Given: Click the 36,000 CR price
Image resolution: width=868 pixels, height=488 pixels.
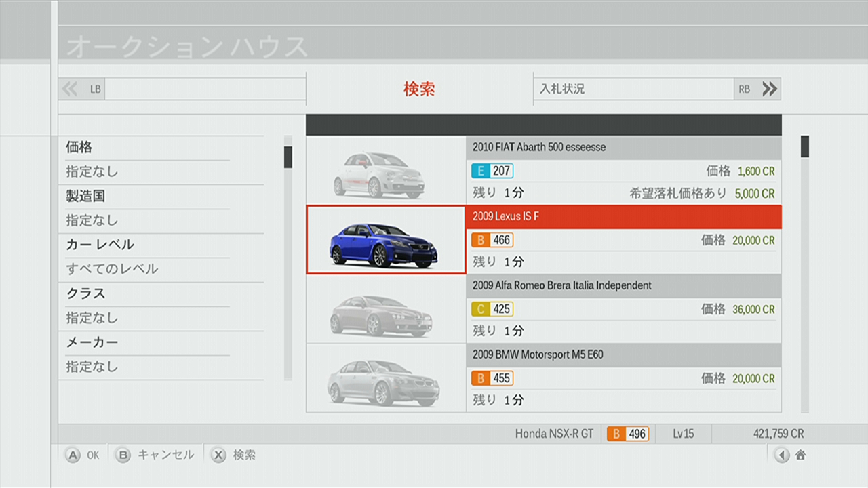Looking at the screenshot, I should pyautogui.click(x=753, y=309).
